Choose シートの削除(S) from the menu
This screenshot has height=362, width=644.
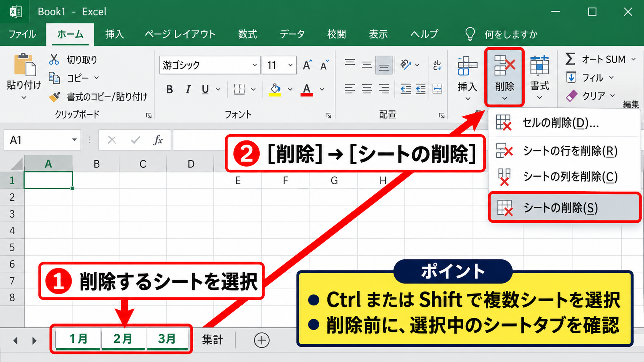pos(564,208)
